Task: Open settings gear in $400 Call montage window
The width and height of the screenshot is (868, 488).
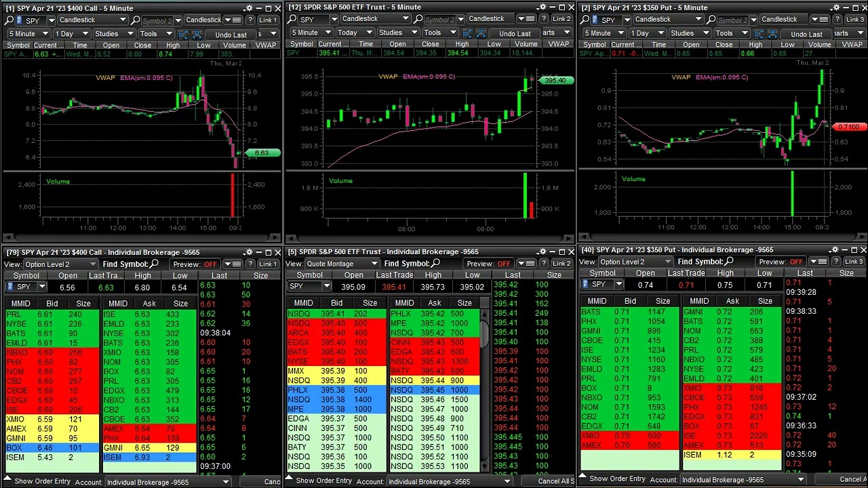Action: click(x=249, y=252)
